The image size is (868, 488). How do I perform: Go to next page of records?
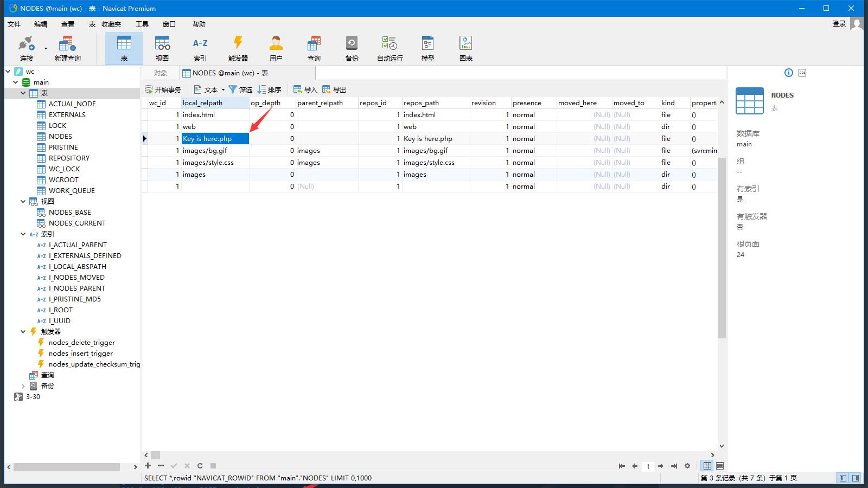point(661,466)
